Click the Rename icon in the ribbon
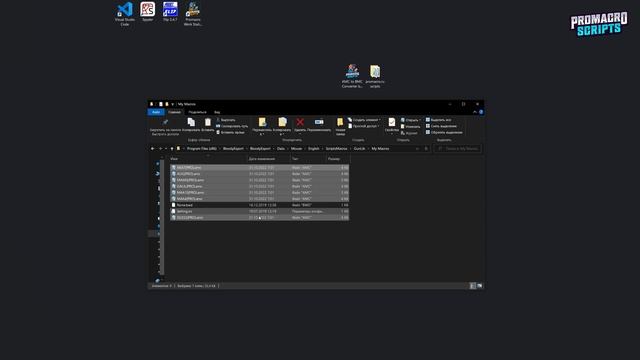The width and height of the screenshot is (640, 360). tap(319, 122)
